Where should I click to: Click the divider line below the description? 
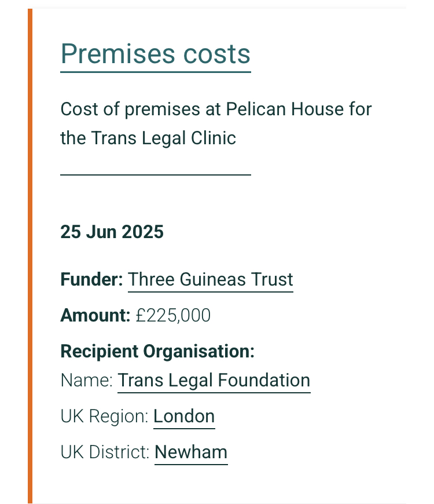click(x=155, y=174)
